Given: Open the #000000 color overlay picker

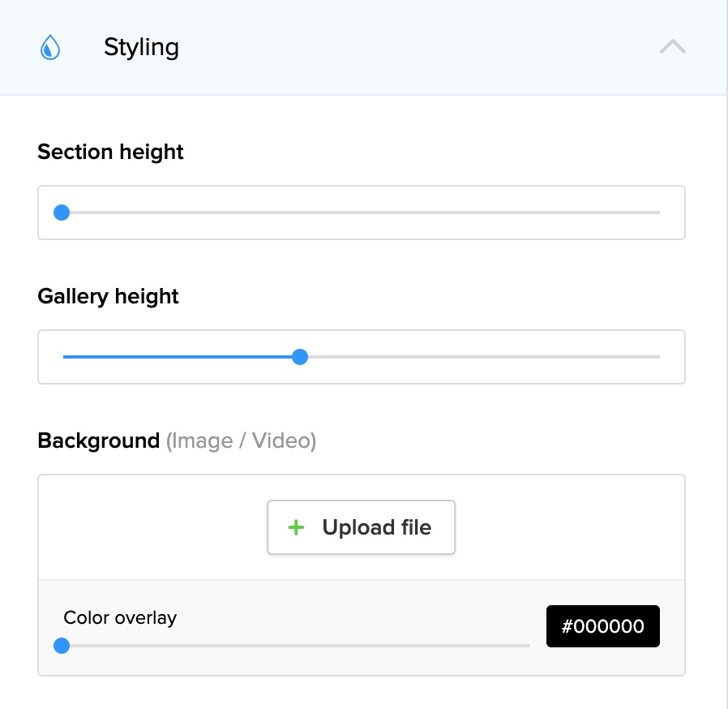Looking at the screenshot, I should [602, 626].
